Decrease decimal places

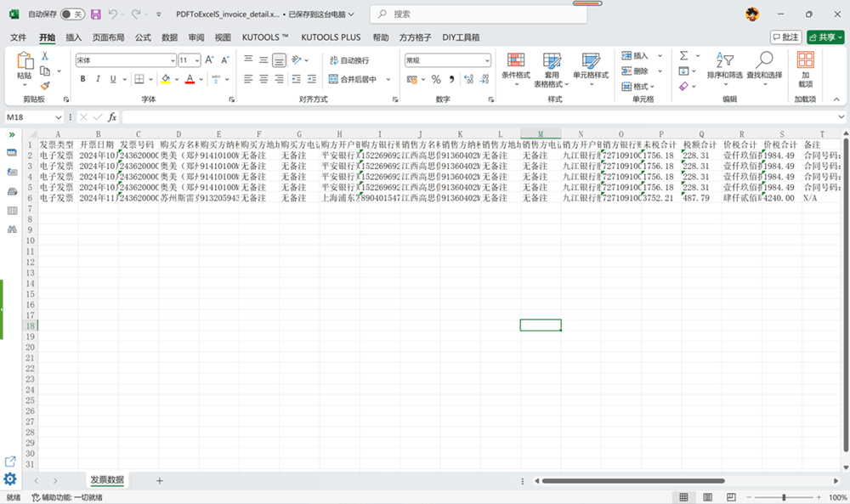[x=484, y=79]
